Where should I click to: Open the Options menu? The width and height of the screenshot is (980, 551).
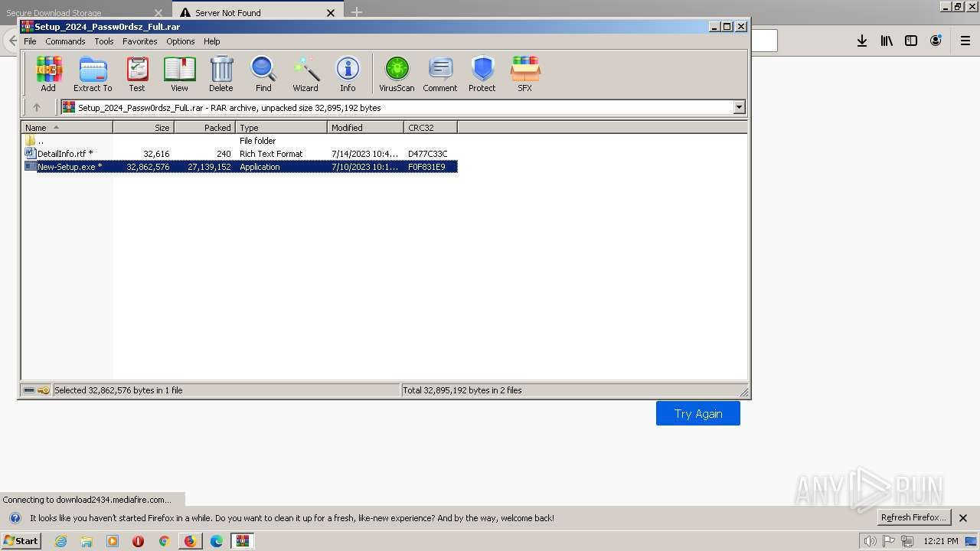[181, 41]
